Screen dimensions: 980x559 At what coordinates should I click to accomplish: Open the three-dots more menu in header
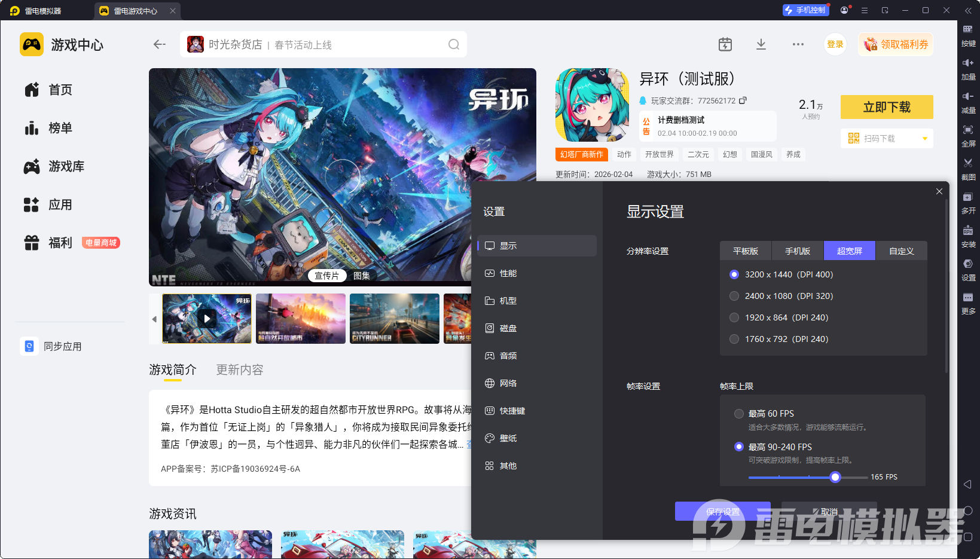coord(798,44)
